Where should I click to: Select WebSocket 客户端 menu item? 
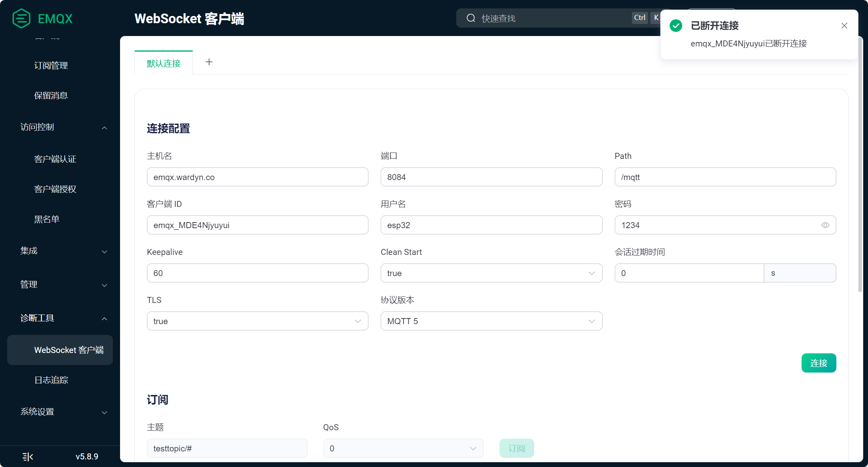[60, 350]
